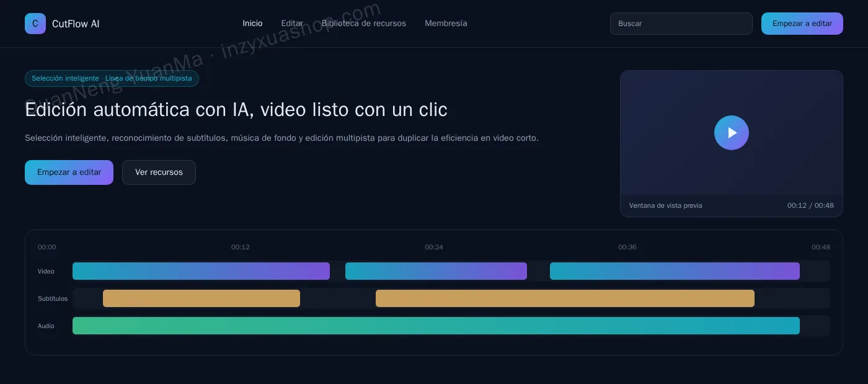Open Biblioteca de recursos in navigation
The width and height of the screenshot is (868, 384).
coord(364,24)
